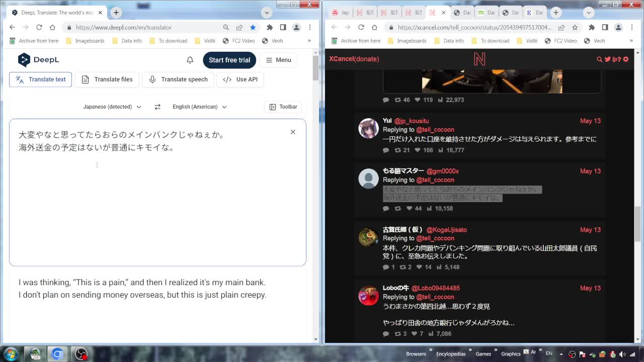Toggle the DeepL Toolbar button
Image resolution: width=644 pixels, height=362 pixels.
pyautogui.click(x=283, y=107)
